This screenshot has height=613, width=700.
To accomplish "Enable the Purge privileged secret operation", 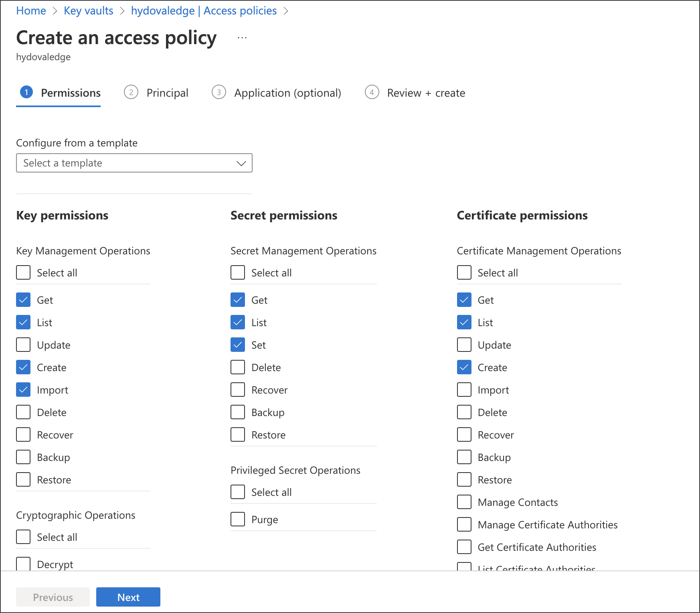I will tap(237, 519).
